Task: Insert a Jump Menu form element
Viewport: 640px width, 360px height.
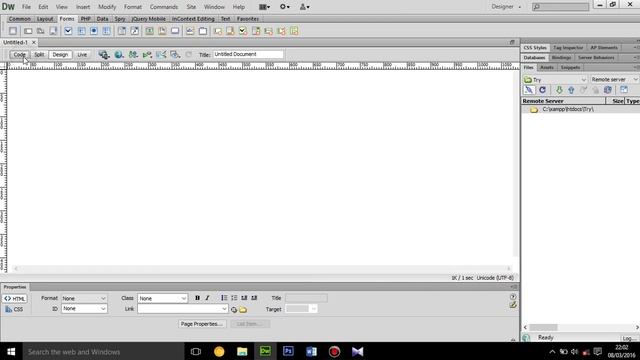Action: click(x=135, y=31)
